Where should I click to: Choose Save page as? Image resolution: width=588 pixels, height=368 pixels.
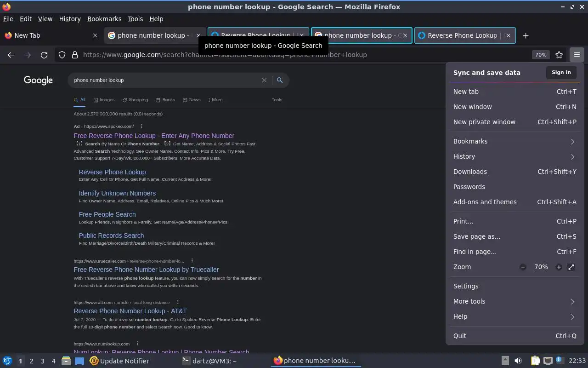[x=514, y=236]
